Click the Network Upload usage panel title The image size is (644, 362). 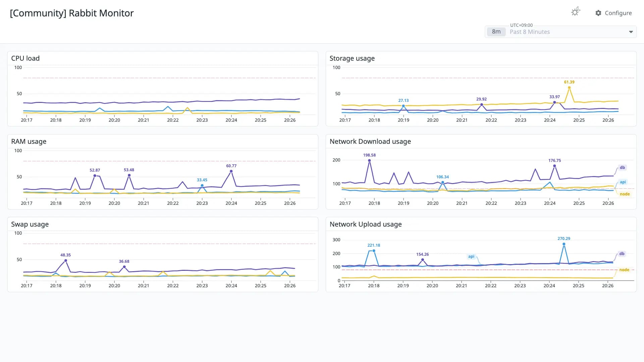[366, 224]
